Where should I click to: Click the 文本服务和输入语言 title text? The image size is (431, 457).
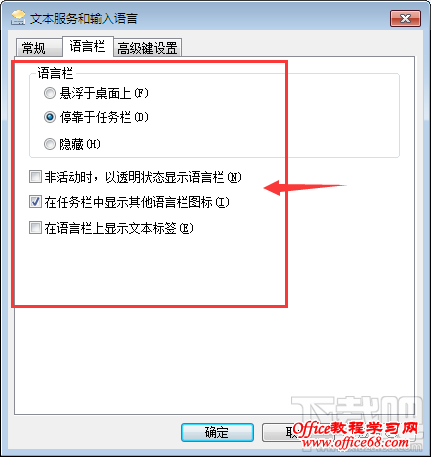click(x=84, y=19)
